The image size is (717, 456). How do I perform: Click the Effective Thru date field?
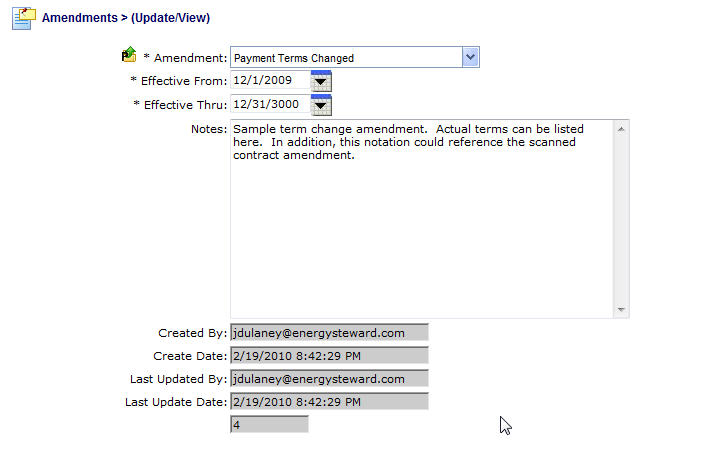click(270, 104)
